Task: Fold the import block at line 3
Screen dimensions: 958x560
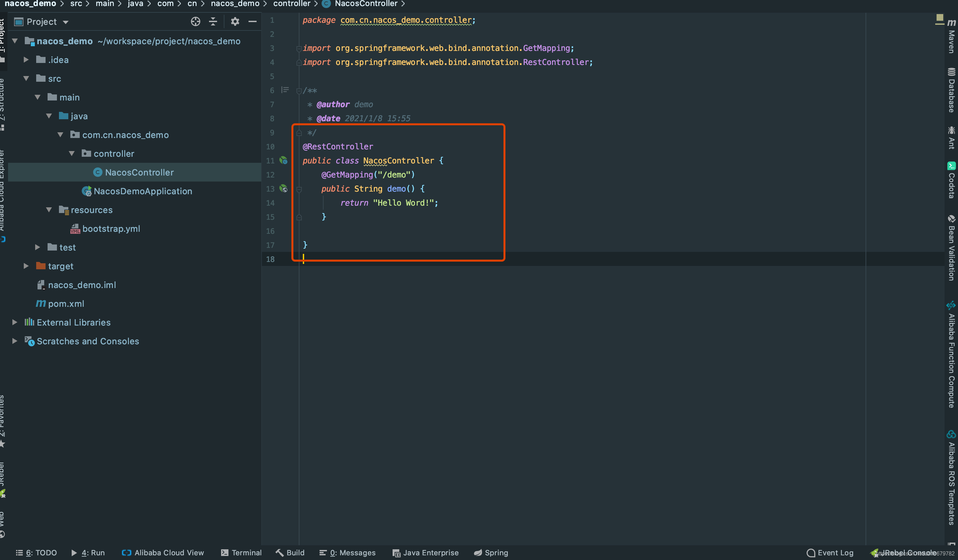Action: pos(299,49)
